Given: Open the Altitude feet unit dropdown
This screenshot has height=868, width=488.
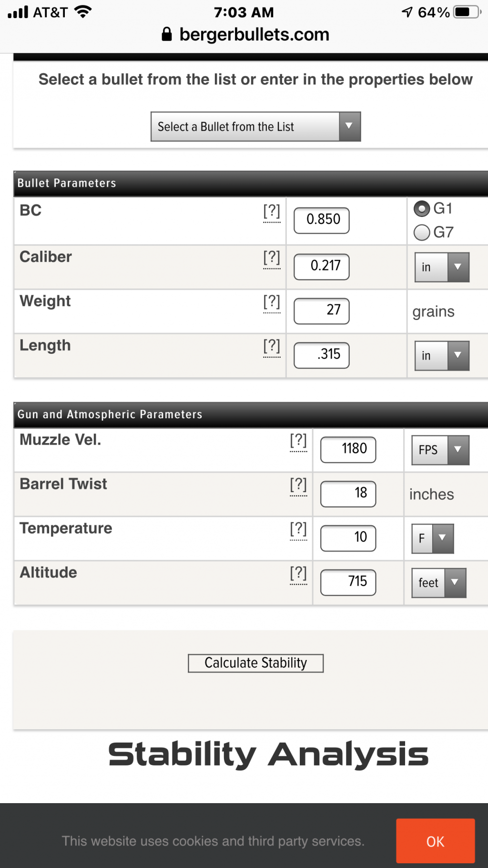Looking at the screenshot, I should point(439,583).
